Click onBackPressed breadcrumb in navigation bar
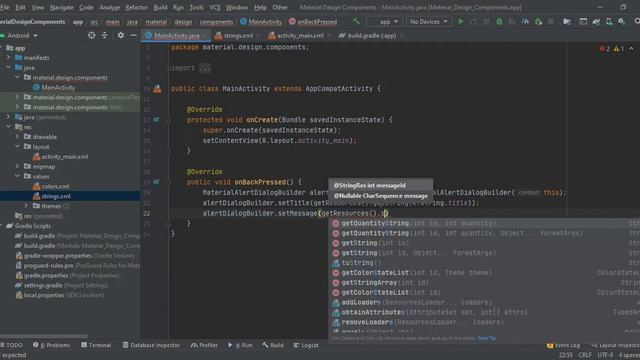The height and width of the screenshot is (360, 640). (313, 22)
